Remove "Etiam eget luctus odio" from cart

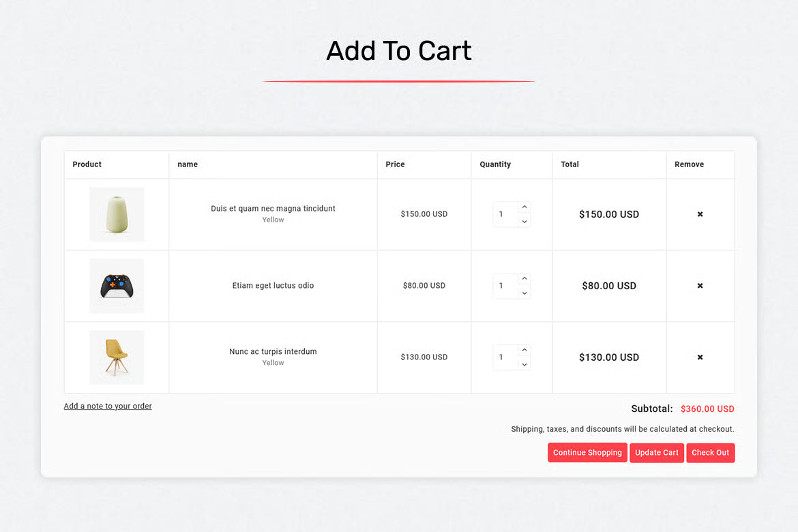[x=700, y=286]
